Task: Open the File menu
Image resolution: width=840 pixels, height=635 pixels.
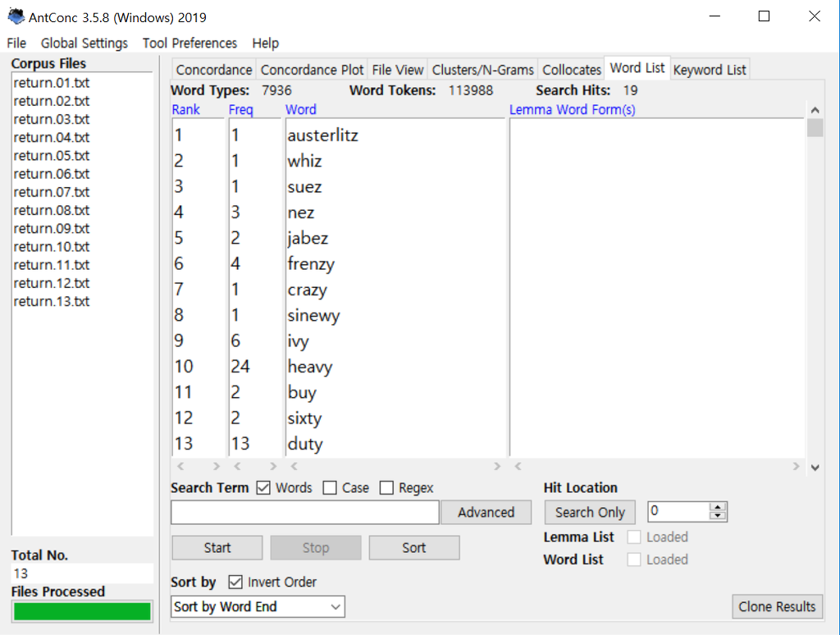Action: click(x=16, y=43)
